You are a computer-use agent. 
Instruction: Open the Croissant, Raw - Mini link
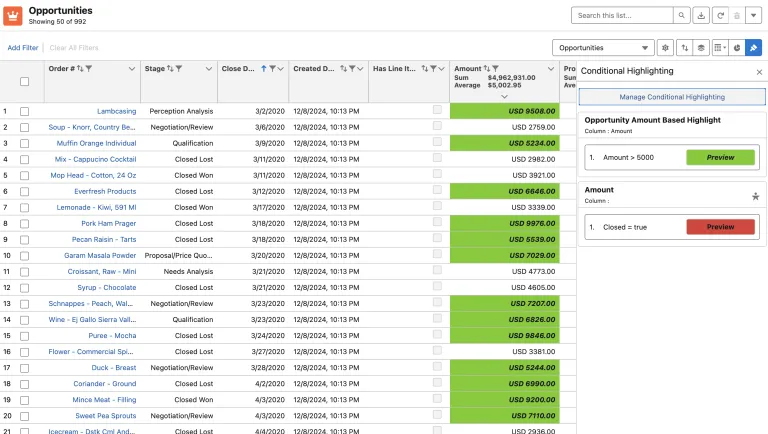click(102, 271)
